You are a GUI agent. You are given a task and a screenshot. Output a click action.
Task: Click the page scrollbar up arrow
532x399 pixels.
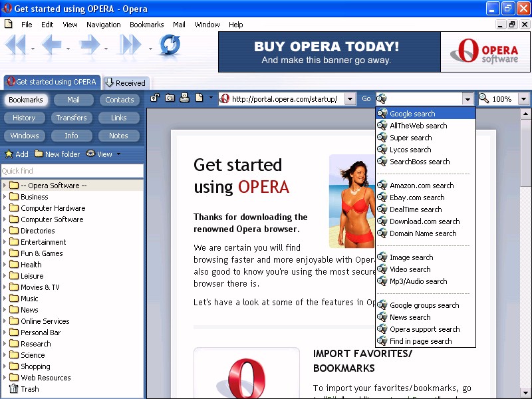click(525, 114)
